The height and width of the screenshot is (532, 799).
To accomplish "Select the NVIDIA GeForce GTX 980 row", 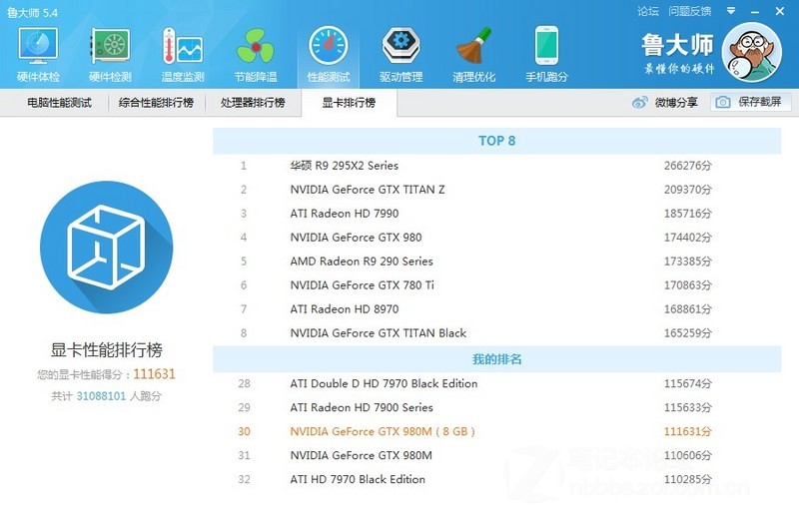I will click(496, 238).
